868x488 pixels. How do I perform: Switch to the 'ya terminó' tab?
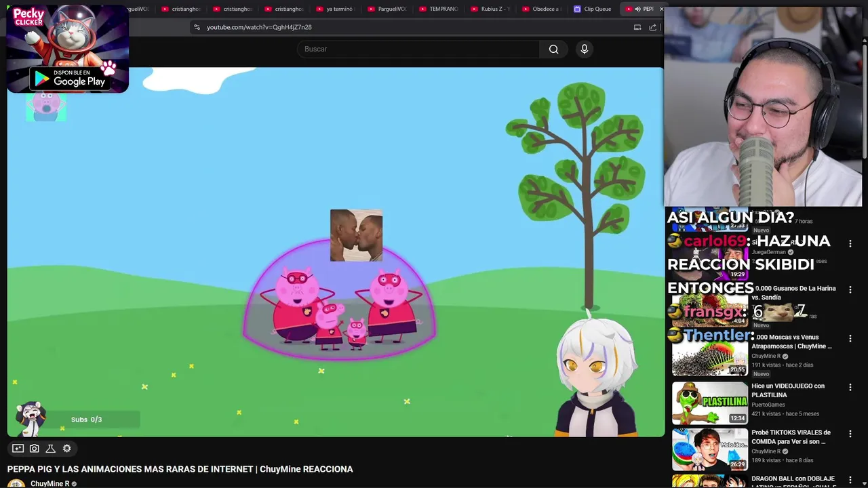[x=335, y=9]
